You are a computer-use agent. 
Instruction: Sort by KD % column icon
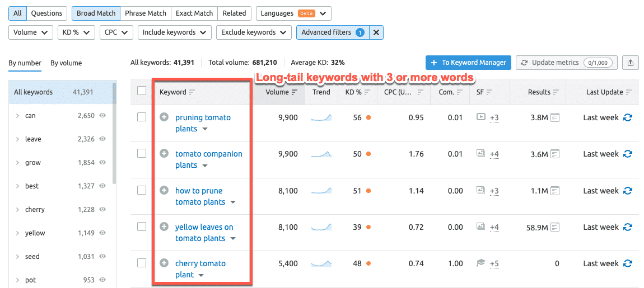[x=367, y=92]
